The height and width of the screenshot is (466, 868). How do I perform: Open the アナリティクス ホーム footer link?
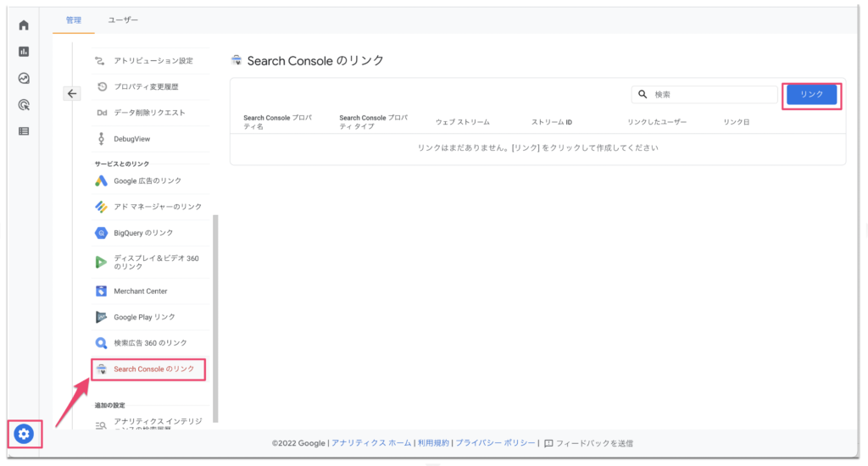pyautogui.click(x=371, y=443)
